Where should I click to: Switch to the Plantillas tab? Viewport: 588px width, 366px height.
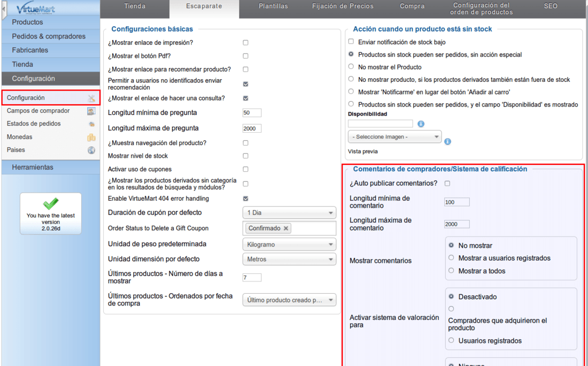pyautogui.click(x=273, y=6)
